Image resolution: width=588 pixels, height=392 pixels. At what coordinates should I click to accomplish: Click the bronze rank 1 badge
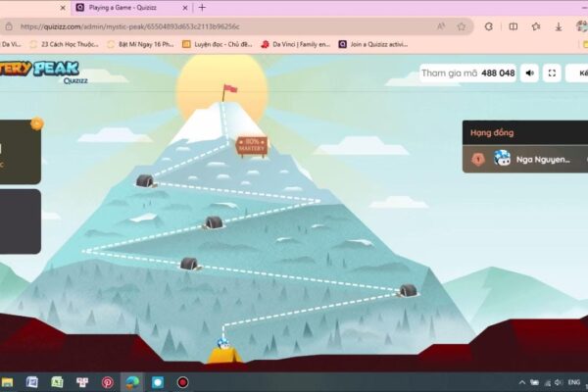click(x=478, y=159)
